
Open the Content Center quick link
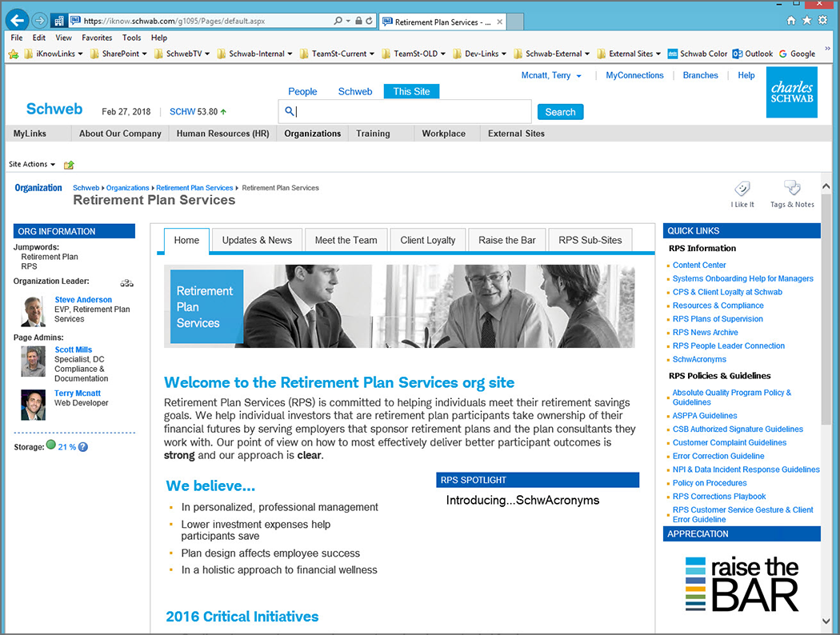(x=699, y=265)
